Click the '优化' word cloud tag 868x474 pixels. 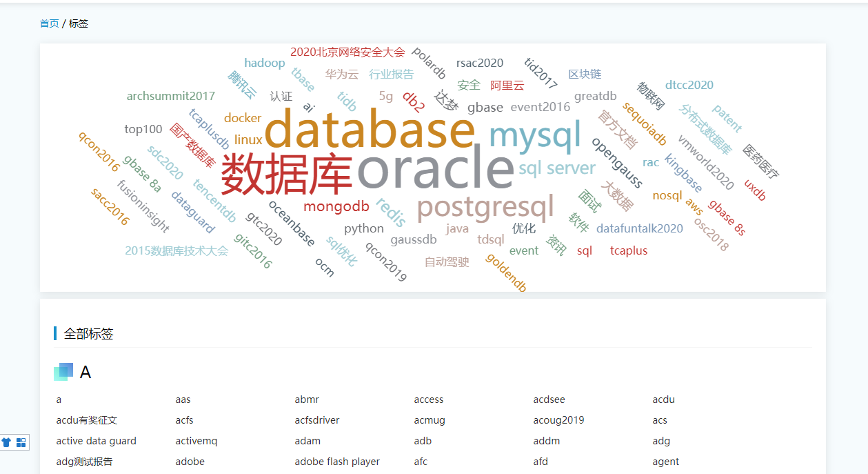(x=524, y=228)
